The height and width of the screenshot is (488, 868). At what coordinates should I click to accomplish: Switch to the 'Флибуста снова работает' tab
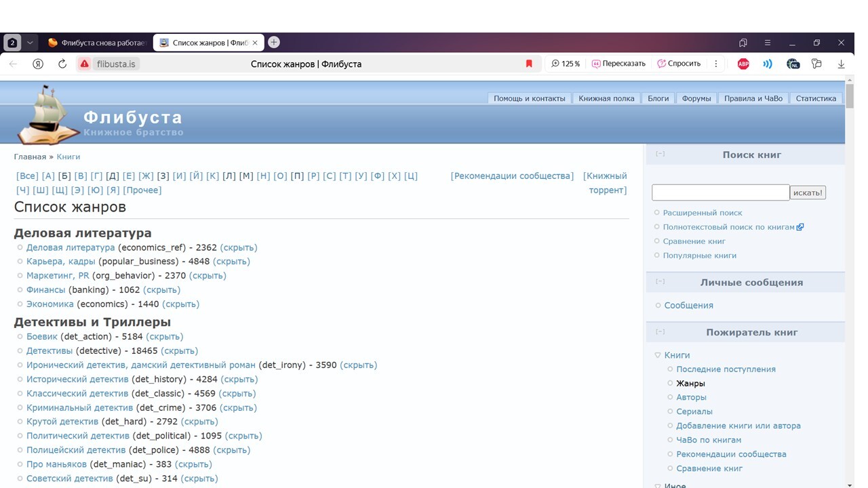tap(97, 43)
